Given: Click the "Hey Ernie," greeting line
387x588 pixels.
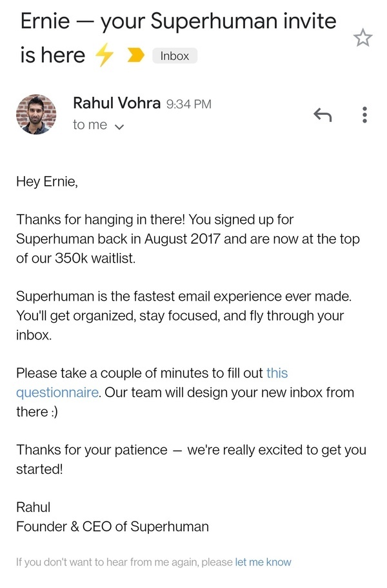Looking at the screenshot, I should pyautogui.click(x=46, y=182).
